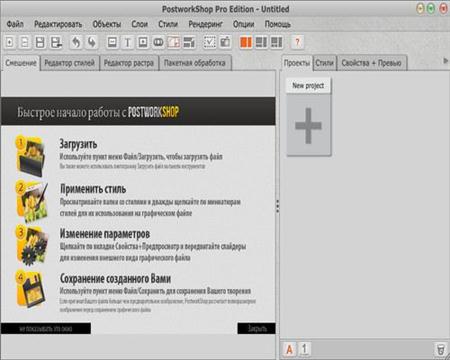Click the Load step 1 icon
Image resolution: width=450 pixels, height=360 pixels.
(x=30, y=156)
